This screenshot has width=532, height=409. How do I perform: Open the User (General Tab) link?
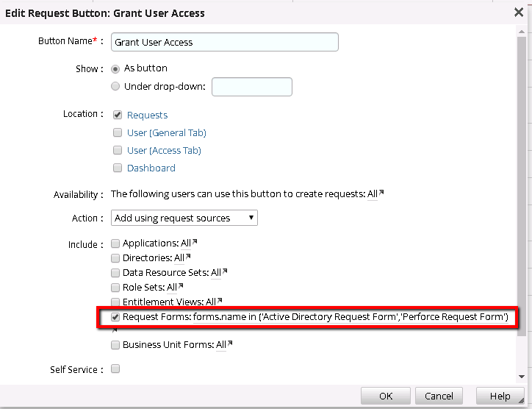(166, 132)
